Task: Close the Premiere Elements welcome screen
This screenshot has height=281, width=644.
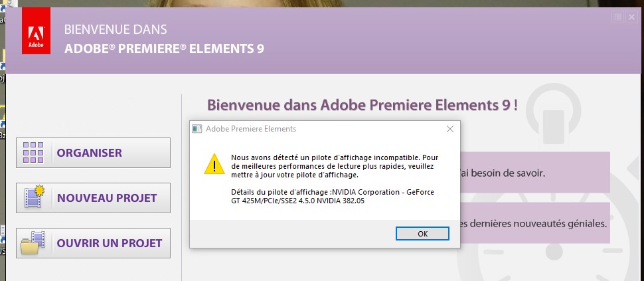Action: [x=631, y=17]
